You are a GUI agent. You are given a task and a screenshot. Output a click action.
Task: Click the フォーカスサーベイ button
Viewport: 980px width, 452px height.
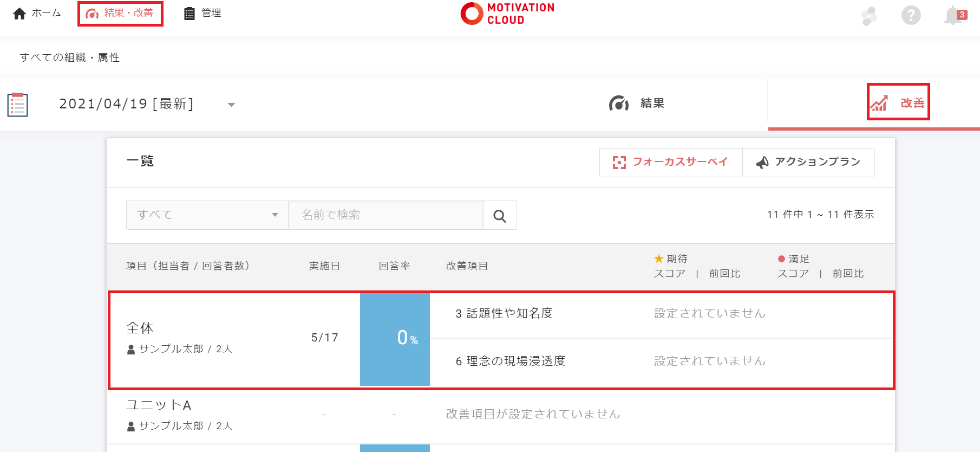coord(671,162)
